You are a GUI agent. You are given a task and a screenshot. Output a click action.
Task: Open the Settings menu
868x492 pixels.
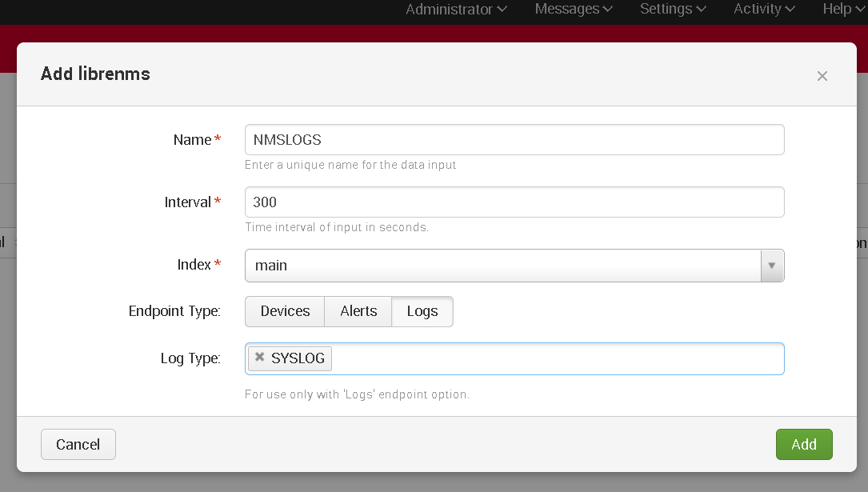coord(666,10)
